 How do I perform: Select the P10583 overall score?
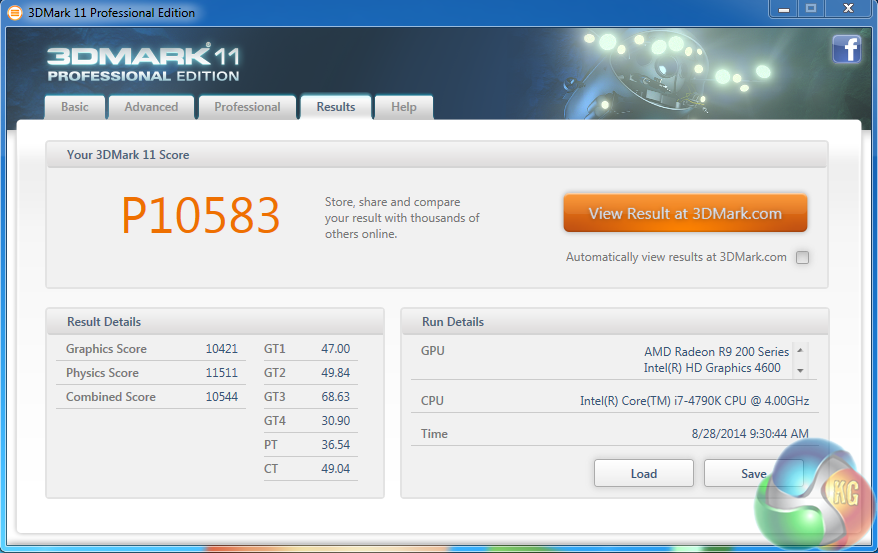200,215
